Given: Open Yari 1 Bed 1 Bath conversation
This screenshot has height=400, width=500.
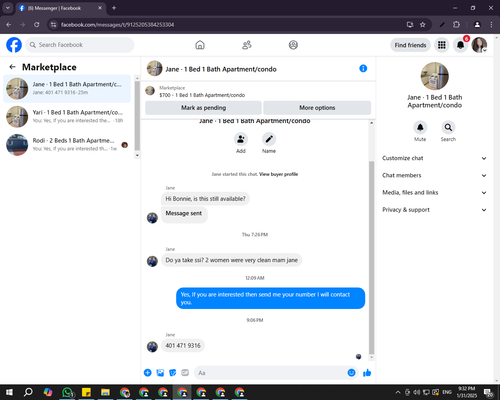Looking at the screenshot, I should [x=67, y=116].
